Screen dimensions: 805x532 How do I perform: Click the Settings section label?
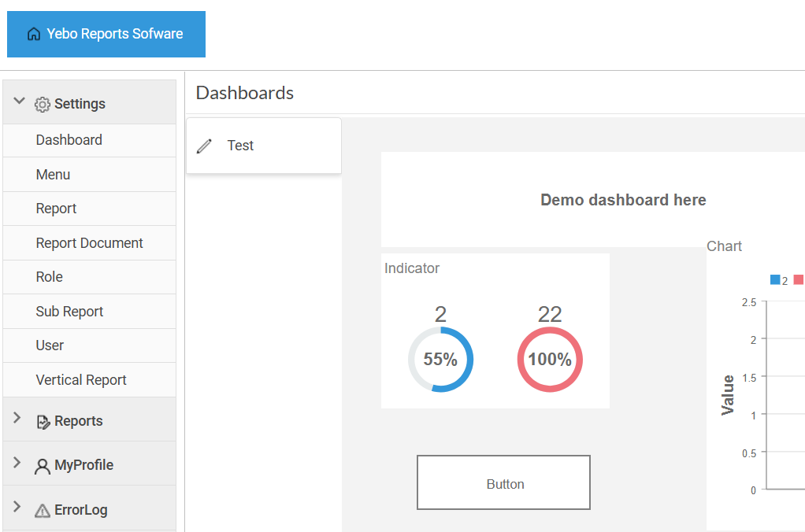(80, 104)
